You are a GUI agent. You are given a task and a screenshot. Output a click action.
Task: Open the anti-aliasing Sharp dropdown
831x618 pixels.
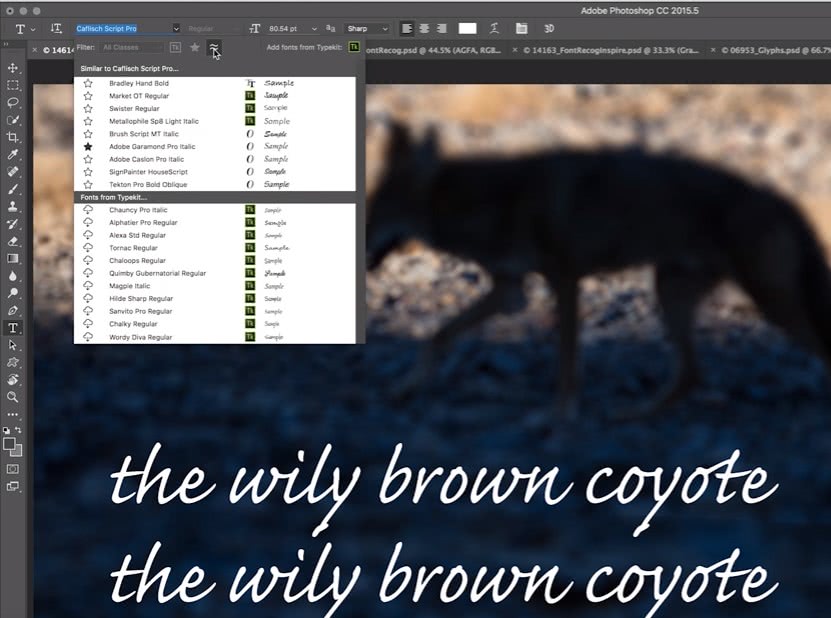pyautogui.click(x=368, y=29)
